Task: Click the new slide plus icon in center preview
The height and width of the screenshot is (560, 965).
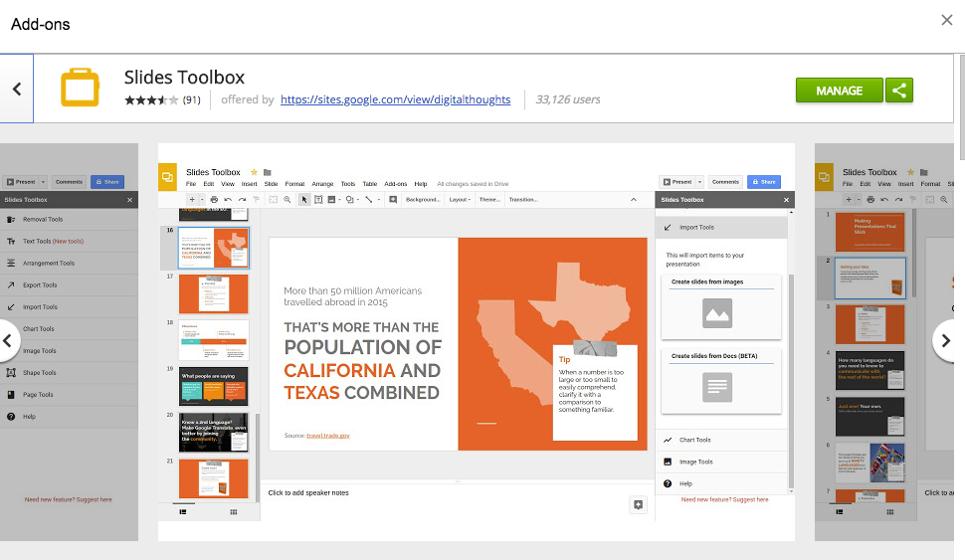Action: pos(192,199)
